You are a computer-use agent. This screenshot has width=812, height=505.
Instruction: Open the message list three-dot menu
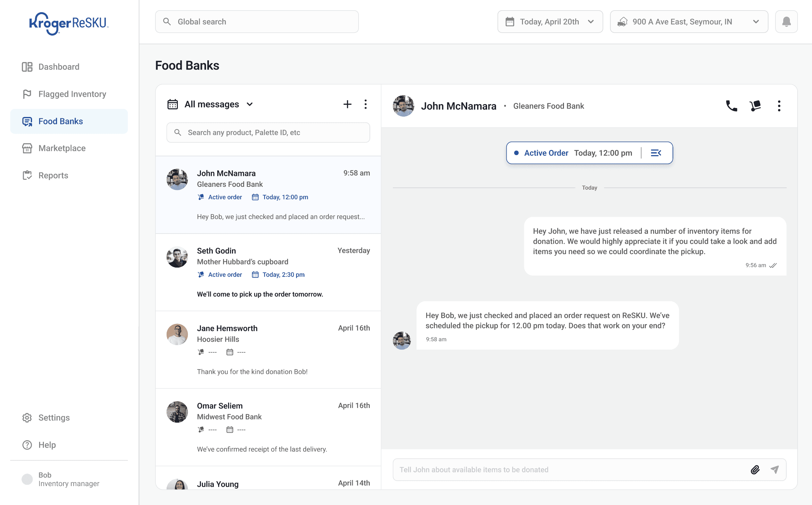365,104
